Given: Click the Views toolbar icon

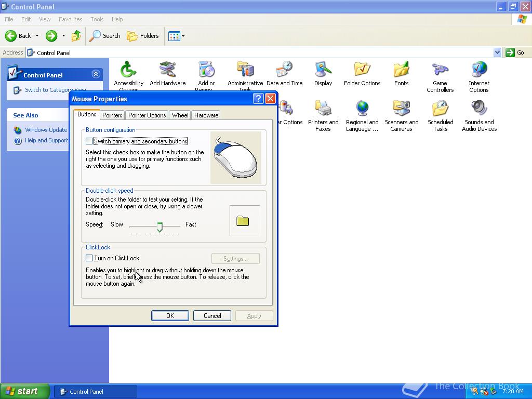Looking at the screenshot, I should pos(174,36).
